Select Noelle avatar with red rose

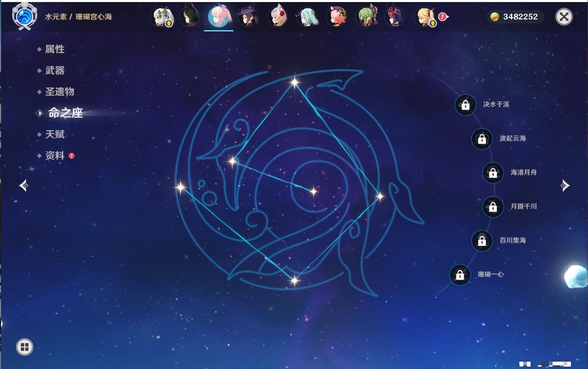pyautogui.click(x=278, y=17)
